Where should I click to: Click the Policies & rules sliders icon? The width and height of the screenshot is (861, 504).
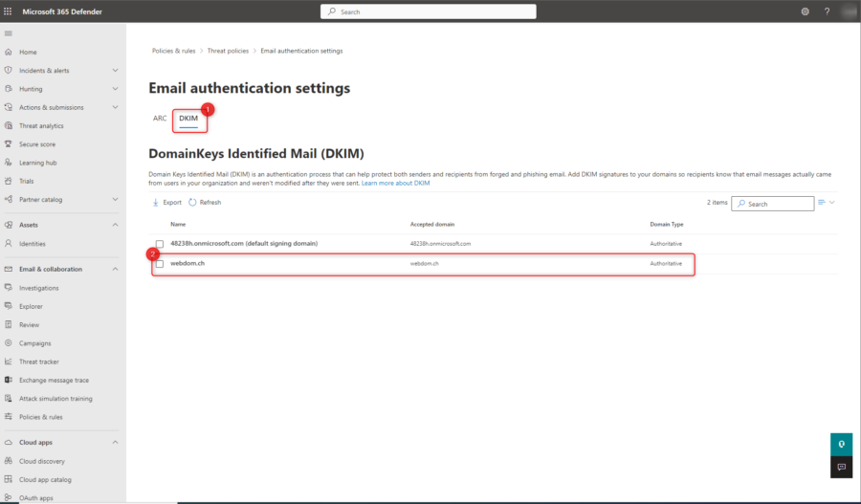click(9, 417)
